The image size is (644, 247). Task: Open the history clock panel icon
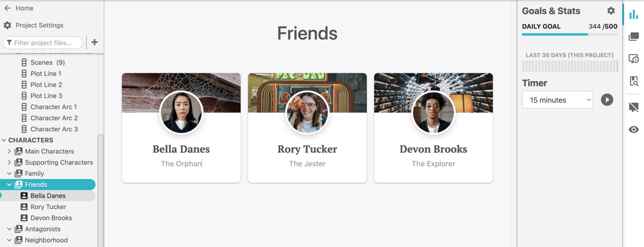pos(633,59)
